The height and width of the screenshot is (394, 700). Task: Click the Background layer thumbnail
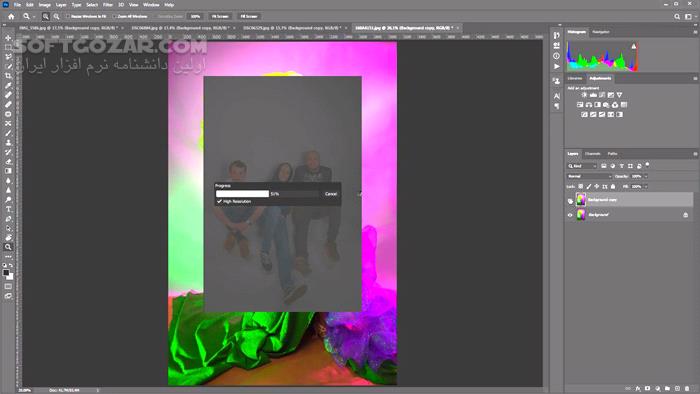tap(581, 215)
